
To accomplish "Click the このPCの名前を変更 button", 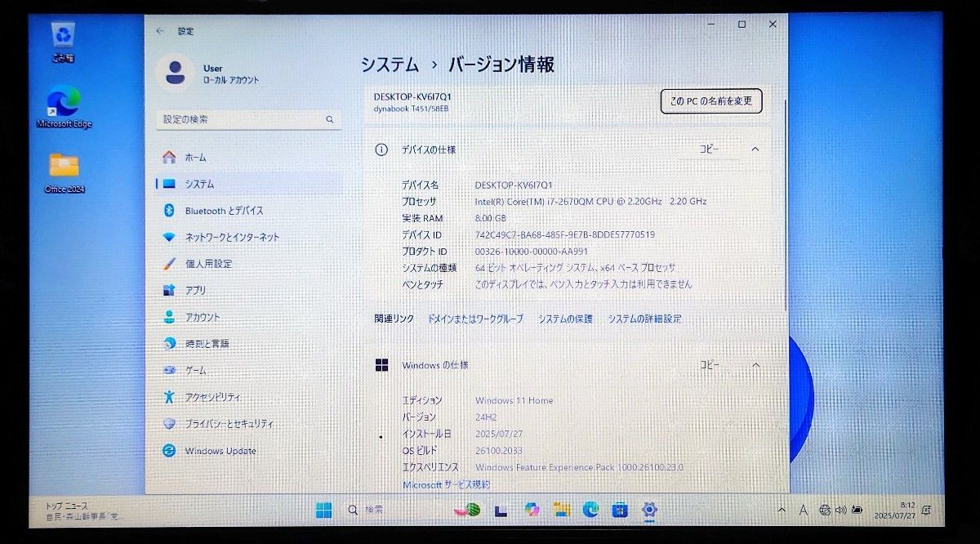I will [x=710, y=101].
